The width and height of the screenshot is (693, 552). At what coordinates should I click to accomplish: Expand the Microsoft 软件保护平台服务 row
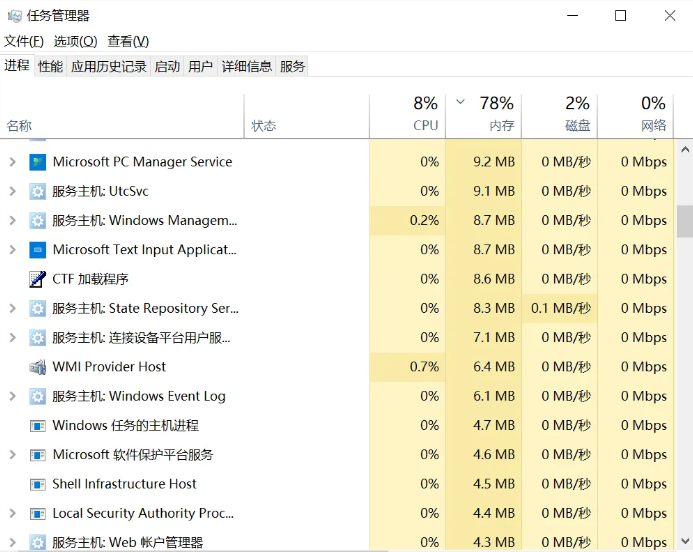(13, 455)
